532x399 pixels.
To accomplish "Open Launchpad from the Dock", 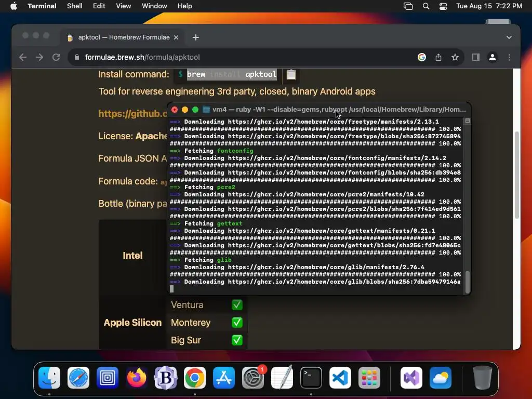I will (x=369, y=378).
